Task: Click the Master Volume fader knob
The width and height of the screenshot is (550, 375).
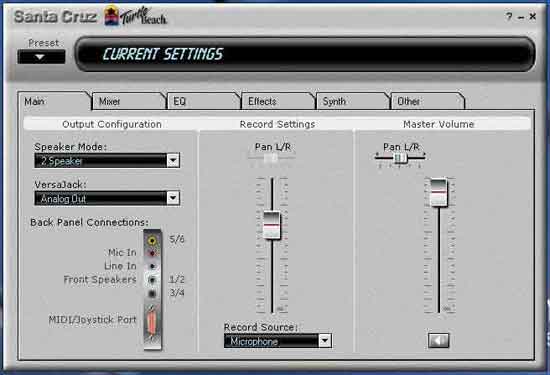Action: click(x=438, y=192)
